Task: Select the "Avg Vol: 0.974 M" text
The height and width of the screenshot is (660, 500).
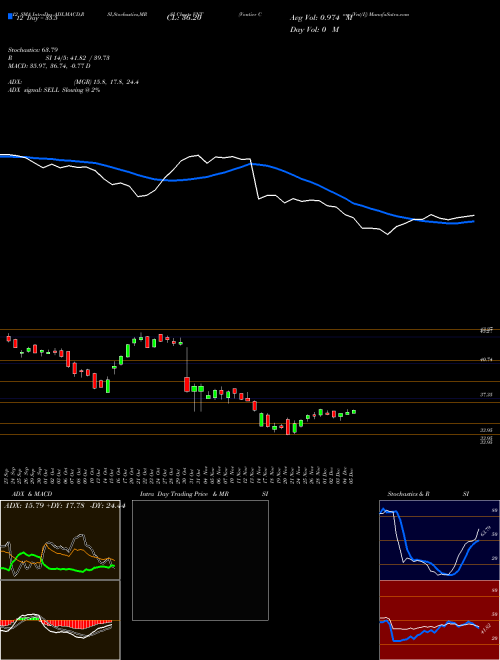Action: tap(322, 18)
